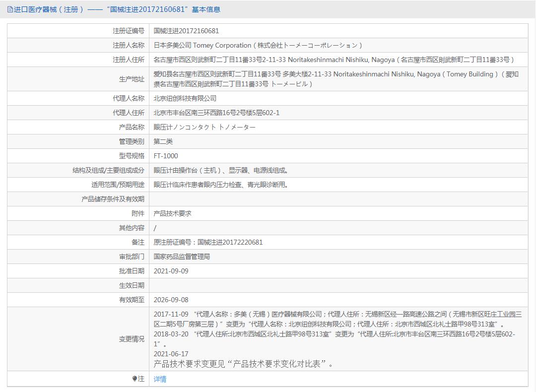Click product name 眼压计ノンコンタクト トノメーター
Image resolution: width=537 pixels, height=392 pixels.
204,127
